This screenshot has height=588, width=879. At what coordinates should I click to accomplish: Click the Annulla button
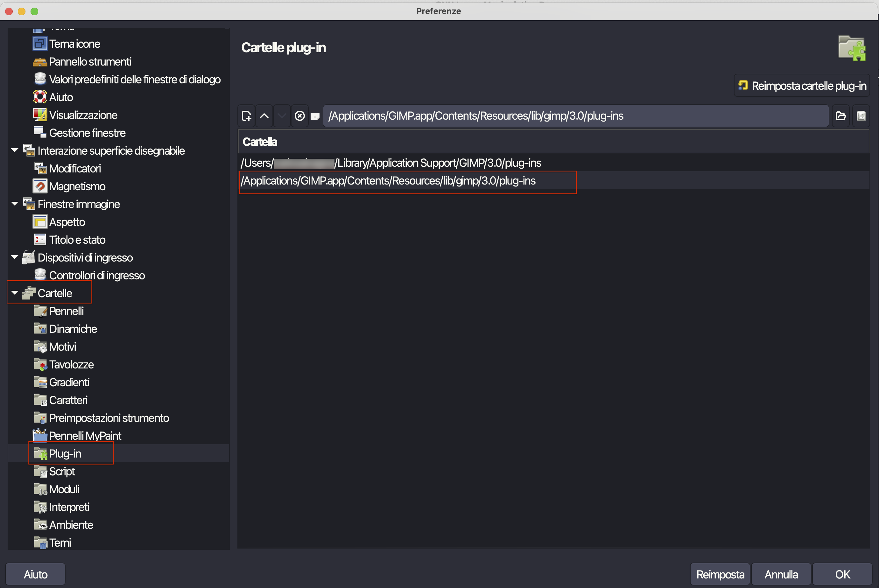pyautogui.click(x=781, y=574)
